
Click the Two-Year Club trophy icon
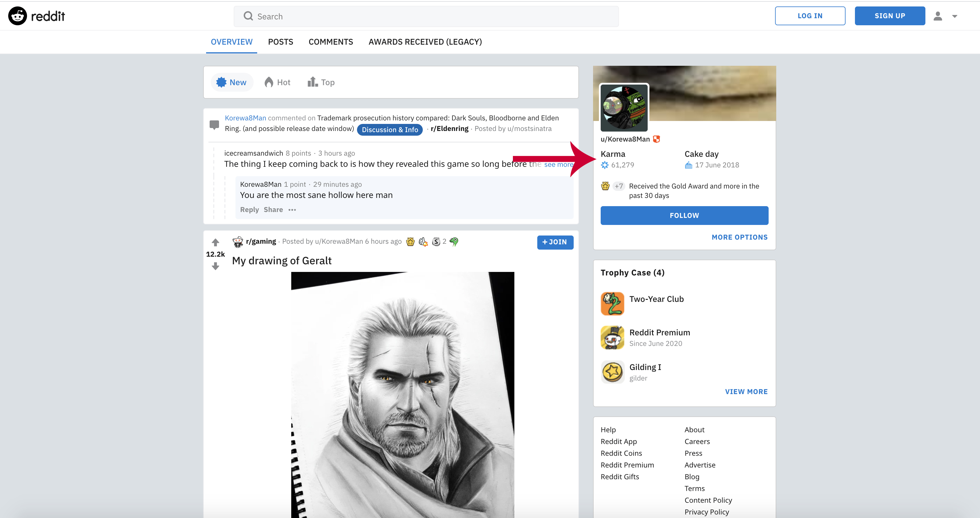(x=612, y=303)
